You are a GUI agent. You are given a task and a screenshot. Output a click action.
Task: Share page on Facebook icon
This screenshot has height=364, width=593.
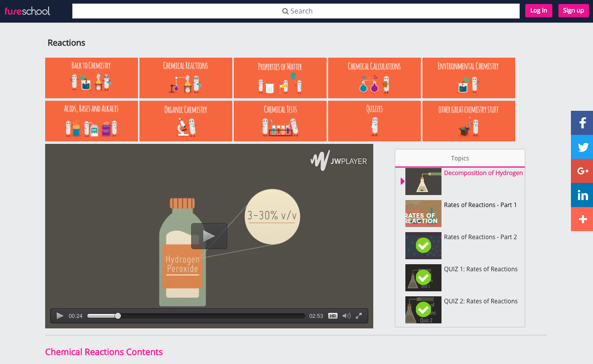point(582,123)
